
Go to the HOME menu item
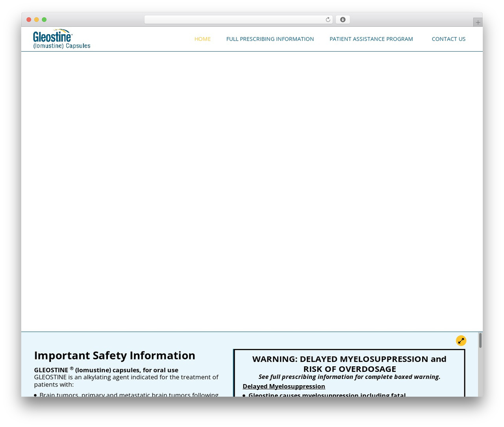click(x=202, y=39)
